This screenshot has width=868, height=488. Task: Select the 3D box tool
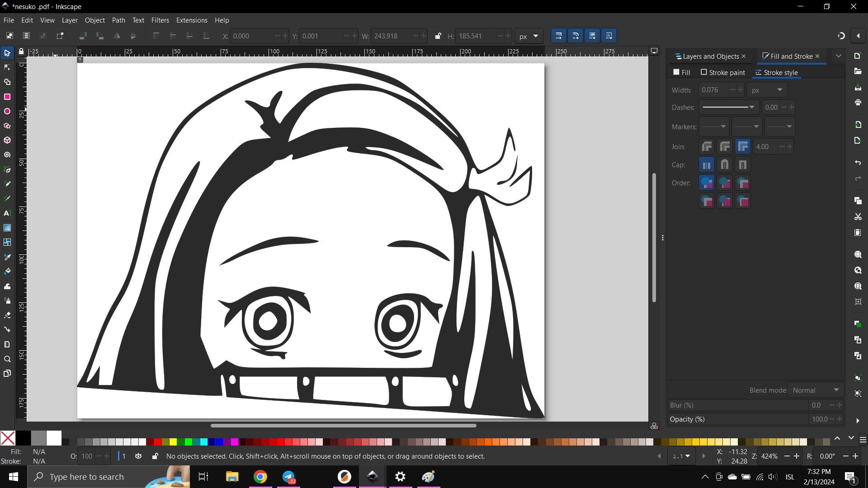[7, 141]
